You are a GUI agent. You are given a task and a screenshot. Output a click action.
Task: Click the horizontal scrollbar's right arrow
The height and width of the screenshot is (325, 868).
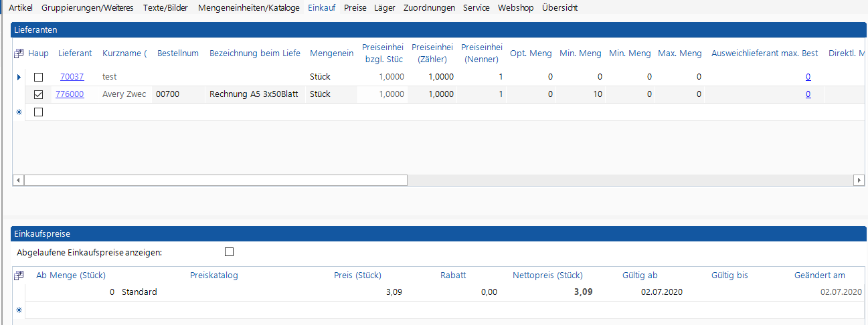pos(859,181)
